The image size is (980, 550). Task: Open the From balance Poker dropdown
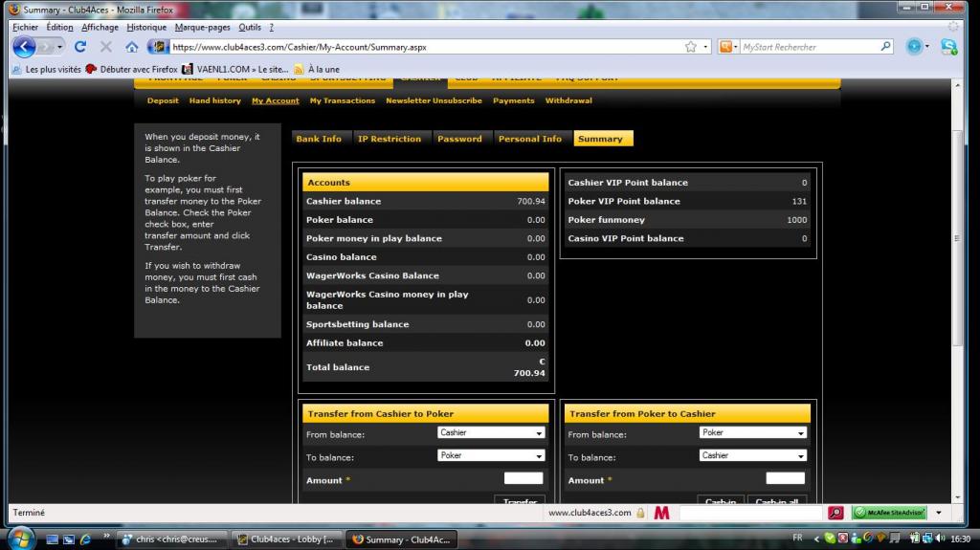752,432
